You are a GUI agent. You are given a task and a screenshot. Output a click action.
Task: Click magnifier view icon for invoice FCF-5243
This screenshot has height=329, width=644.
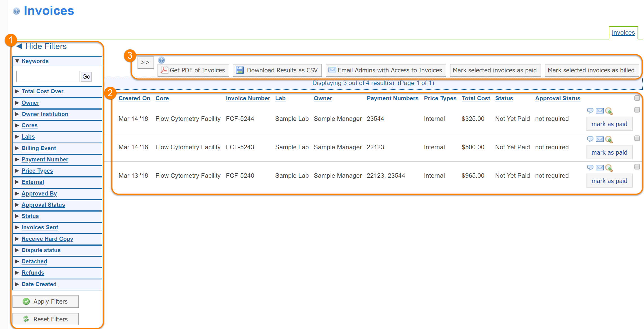pos(609,140)
